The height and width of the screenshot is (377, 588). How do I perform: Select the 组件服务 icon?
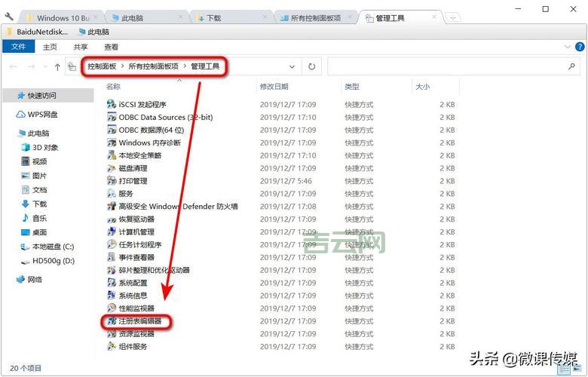point(112,347)
